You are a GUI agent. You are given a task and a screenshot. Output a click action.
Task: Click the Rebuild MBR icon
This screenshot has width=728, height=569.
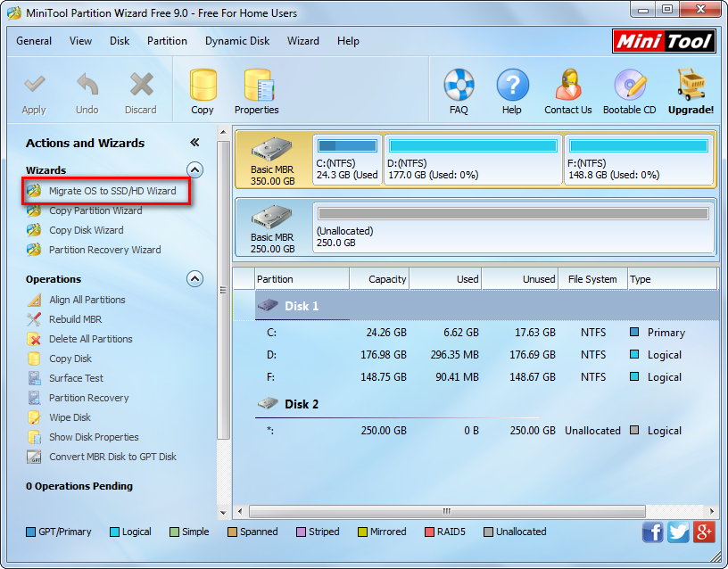click(34, 319)
